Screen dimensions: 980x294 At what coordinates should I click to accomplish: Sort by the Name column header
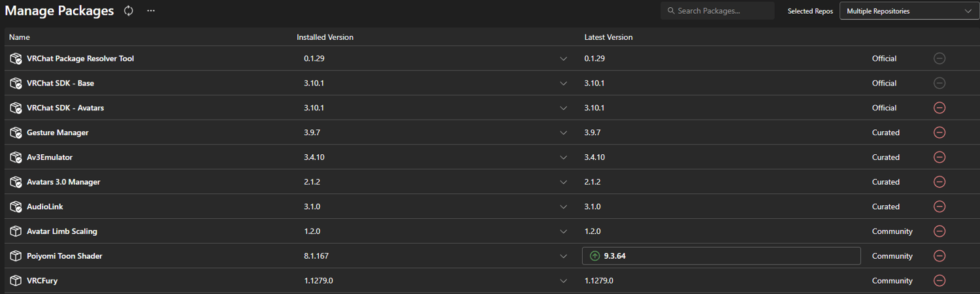[x=20, y=37]
